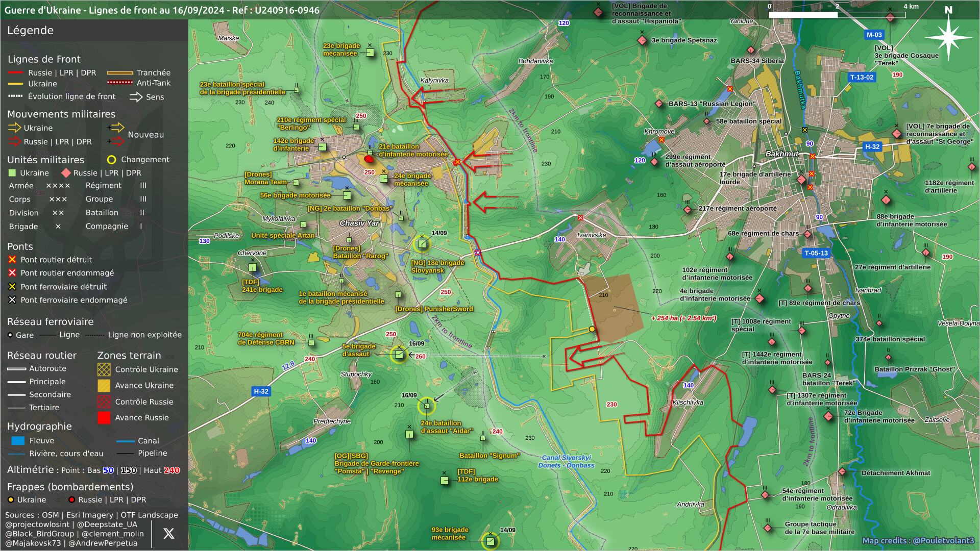
Task: Click the 5e brigade d'assaut circled marker
Action: pos(399,354)
